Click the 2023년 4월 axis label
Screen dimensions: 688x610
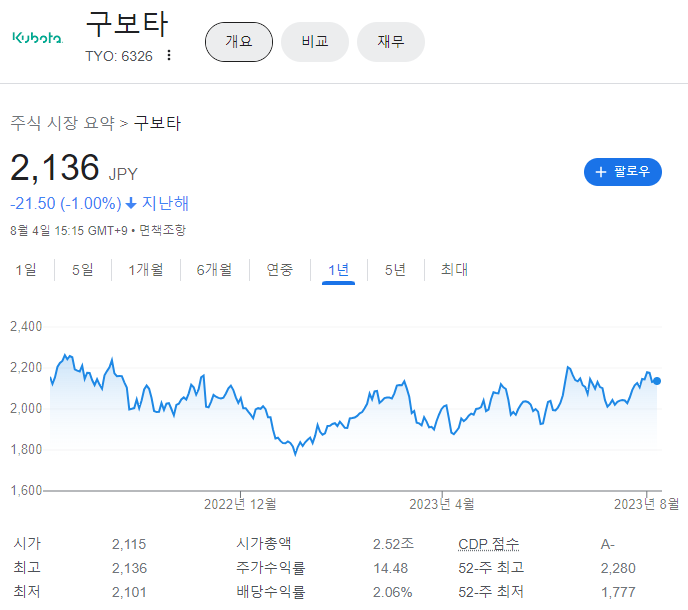tap(442, 504)
